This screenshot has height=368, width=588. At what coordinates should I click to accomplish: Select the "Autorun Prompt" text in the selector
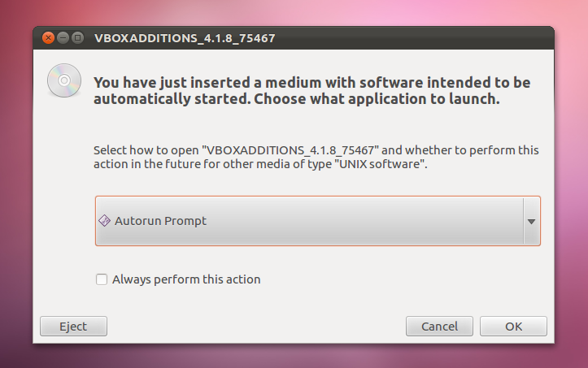coord(160,221)
